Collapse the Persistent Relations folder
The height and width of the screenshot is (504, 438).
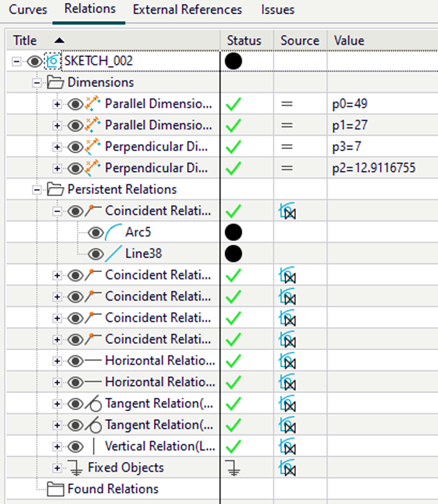coord(37,190)
